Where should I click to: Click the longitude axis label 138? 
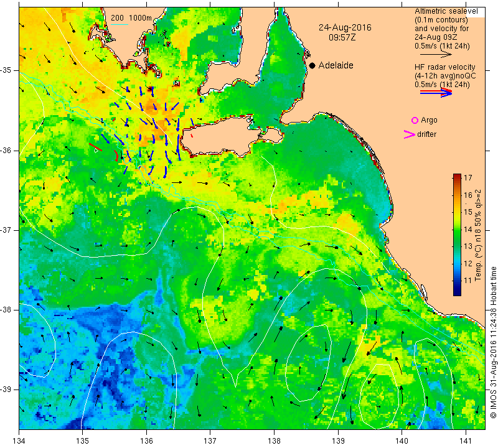point(274,441)
